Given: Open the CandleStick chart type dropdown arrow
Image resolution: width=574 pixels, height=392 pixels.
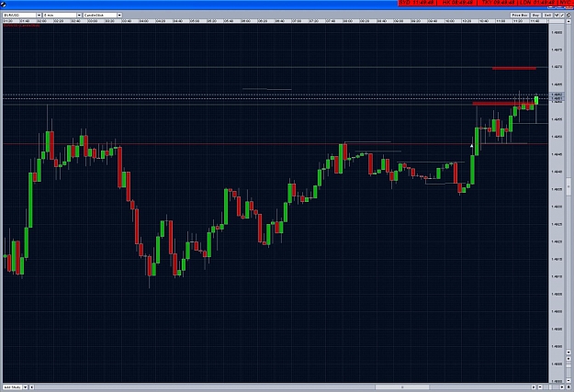Looking at the screenshot, I should click(119, 15).
